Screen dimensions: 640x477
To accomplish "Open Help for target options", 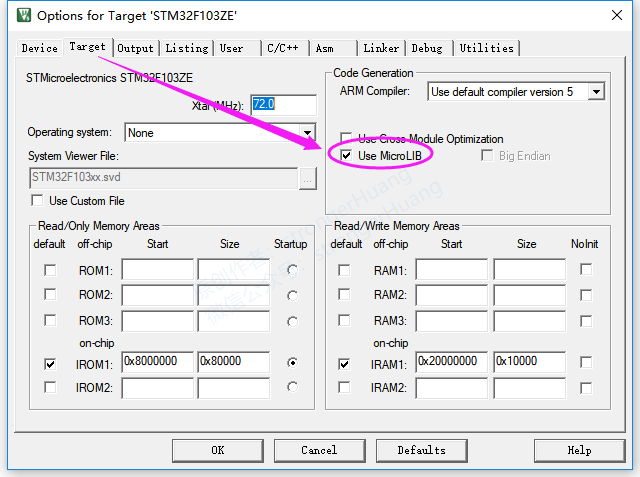I will point(579,450).
